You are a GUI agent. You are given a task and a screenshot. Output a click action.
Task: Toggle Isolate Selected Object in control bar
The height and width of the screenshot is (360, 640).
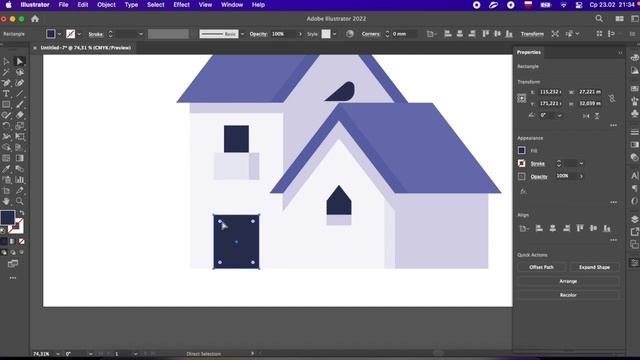tap(555, 34)
